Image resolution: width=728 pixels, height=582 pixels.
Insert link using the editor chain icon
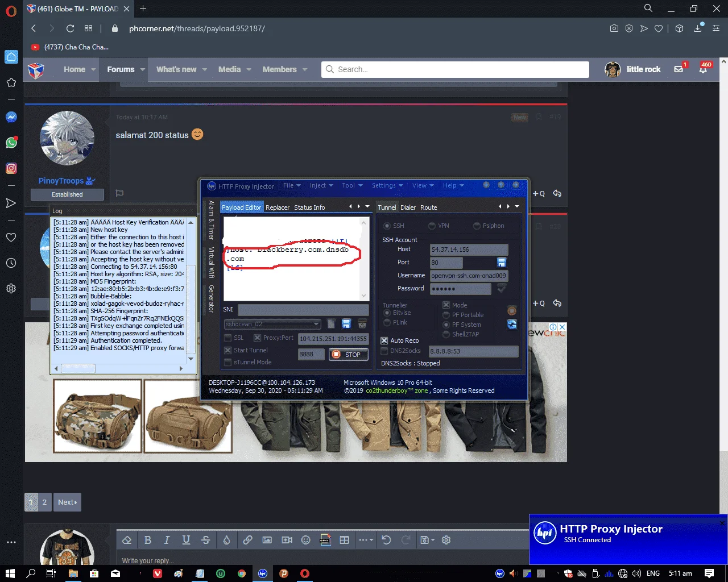pos(247,540)
